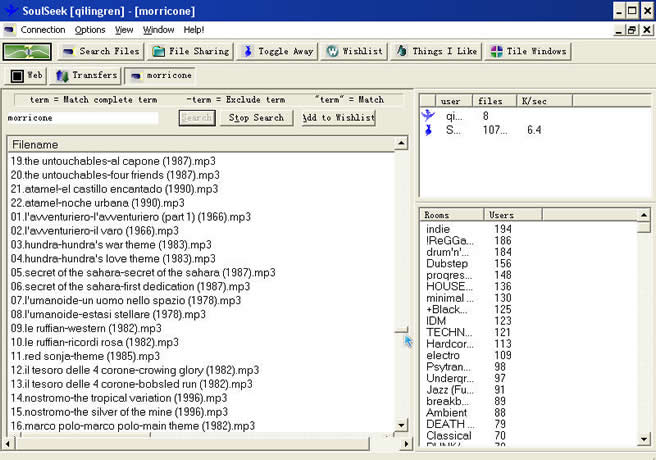Select '07.l'umanoide-un uomo nello spazio (1978).mp3'
This screenshot has width=656, height=460.
point(126,300)
